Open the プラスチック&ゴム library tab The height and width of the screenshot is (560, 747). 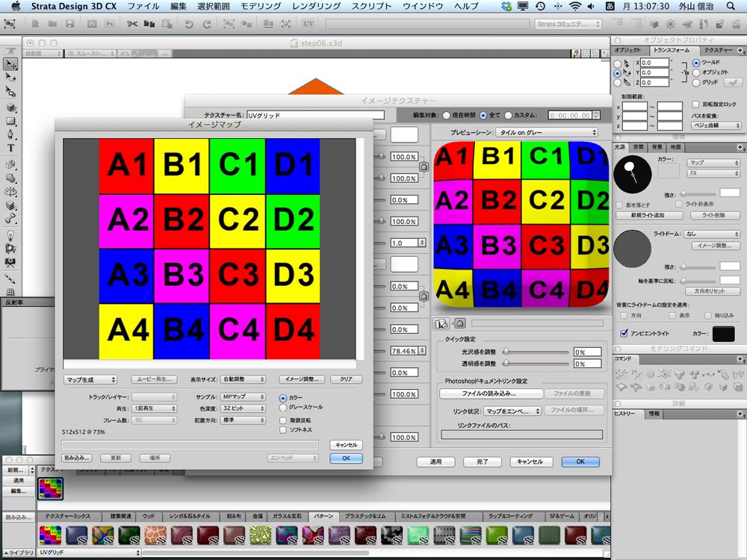365,516
